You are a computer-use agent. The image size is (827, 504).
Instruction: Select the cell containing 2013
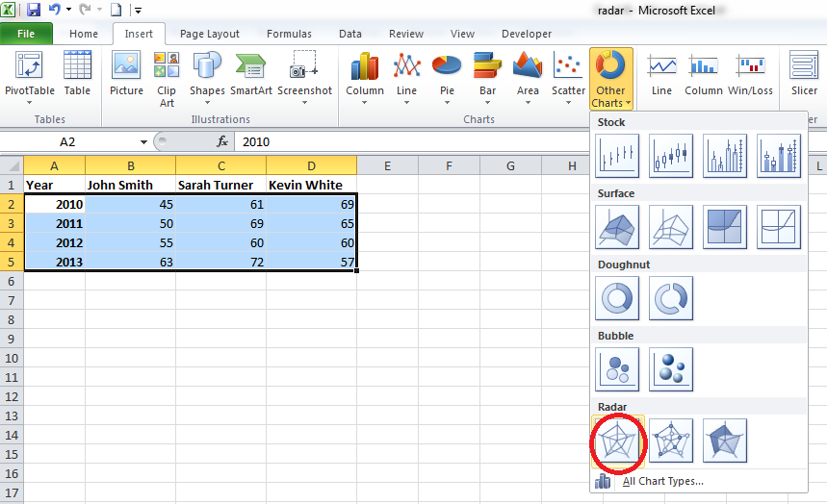(54, 262)
